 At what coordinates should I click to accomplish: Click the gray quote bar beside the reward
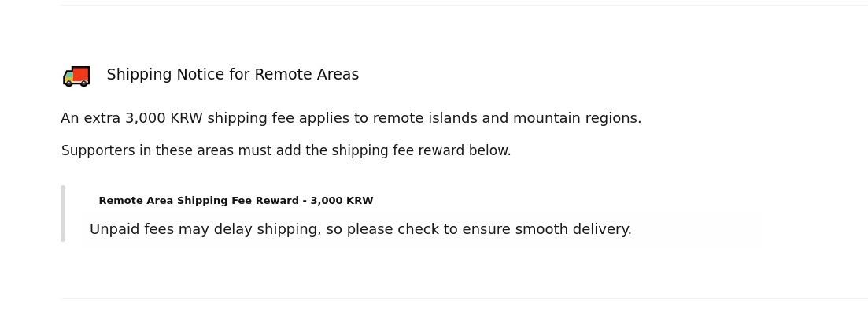coord(63,213)
